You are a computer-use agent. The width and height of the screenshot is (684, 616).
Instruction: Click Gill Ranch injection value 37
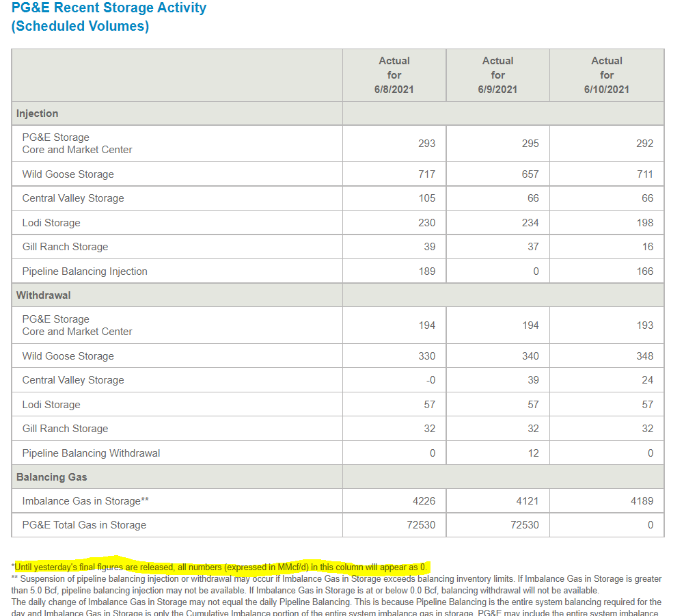(x=533, y=247)
